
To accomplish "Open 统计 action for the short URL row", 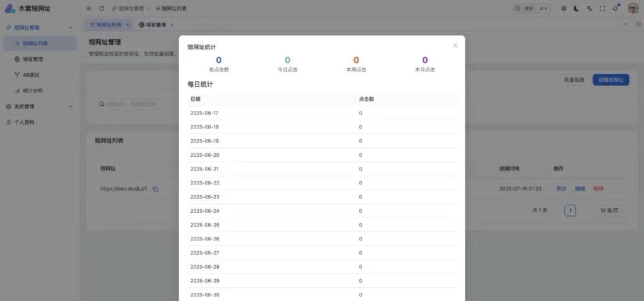I will (x=561, y=189).
